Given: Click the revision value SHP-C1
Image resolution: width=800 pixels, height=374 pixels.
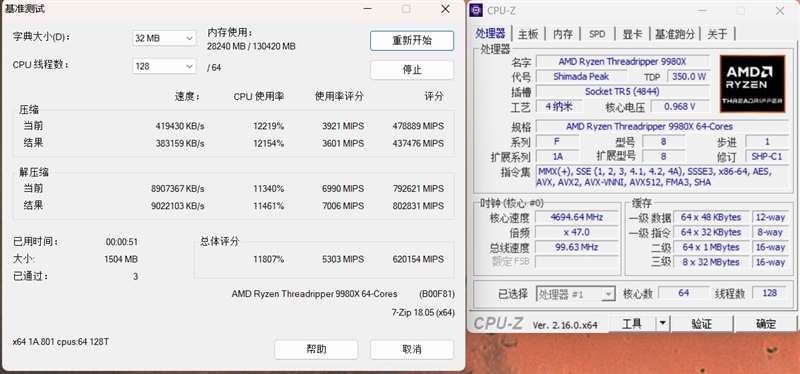Looking at the screenshot, I should [766, 157].
